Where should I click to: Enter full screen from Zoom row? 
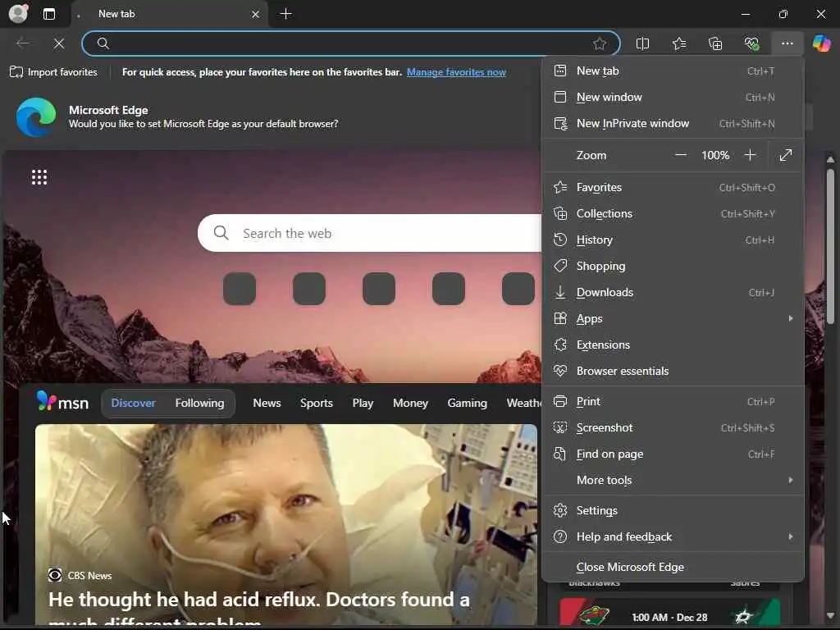coord(786,155)
